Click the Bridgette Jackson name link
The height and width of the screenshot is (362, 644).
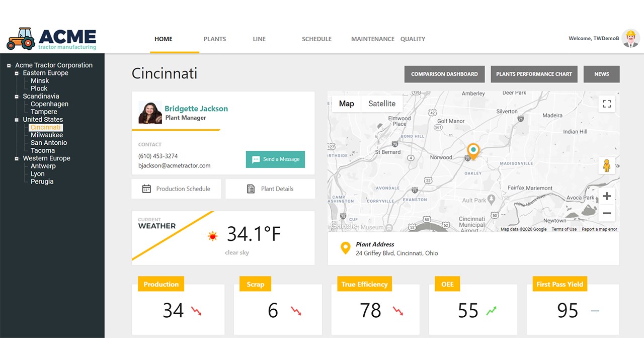[196, 109]
